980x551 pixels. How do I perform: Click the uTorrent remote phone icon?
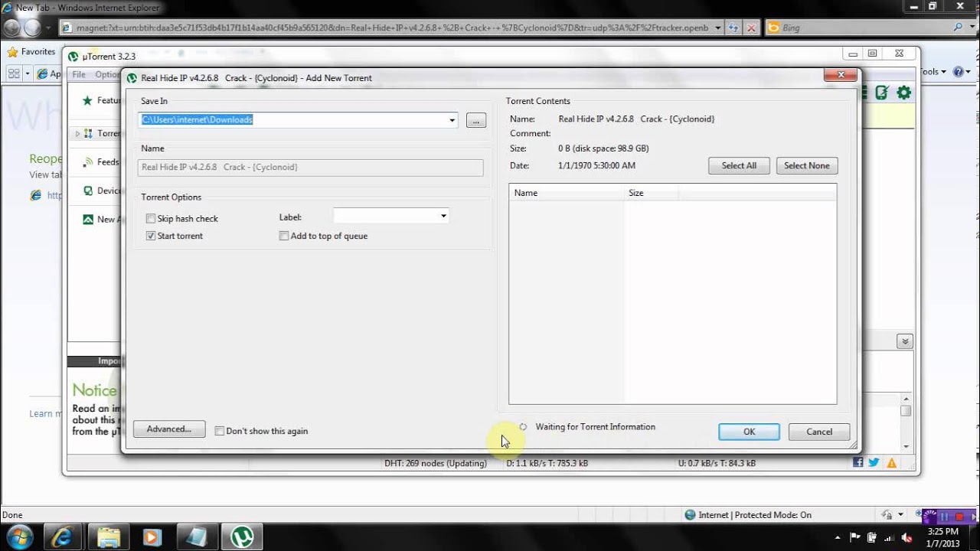pyautogui.click(x=882, y=93)
